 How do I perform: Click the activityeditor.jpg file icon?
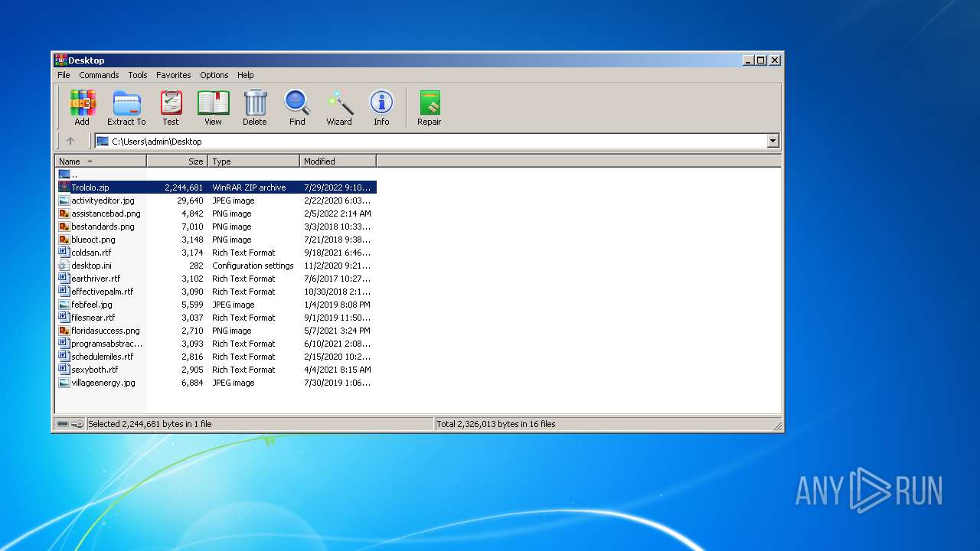point(64,201)
